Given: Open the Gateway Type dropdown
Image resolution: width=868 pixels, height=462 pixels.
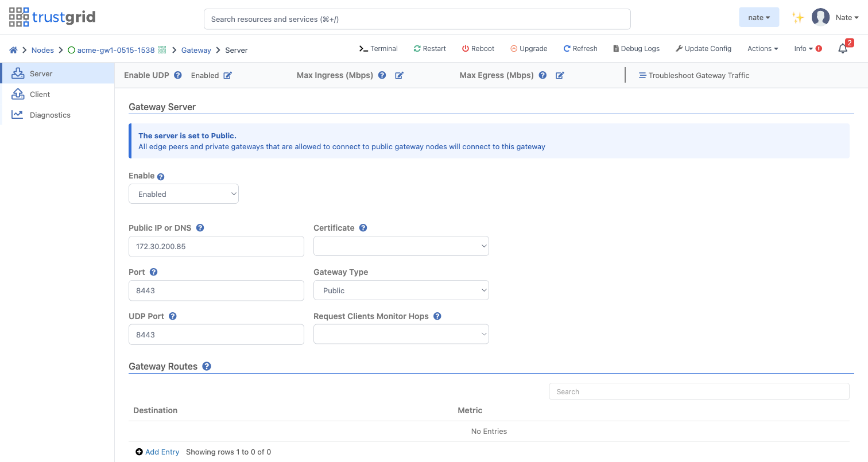Looking at the screenshot, I should [401, 290].
